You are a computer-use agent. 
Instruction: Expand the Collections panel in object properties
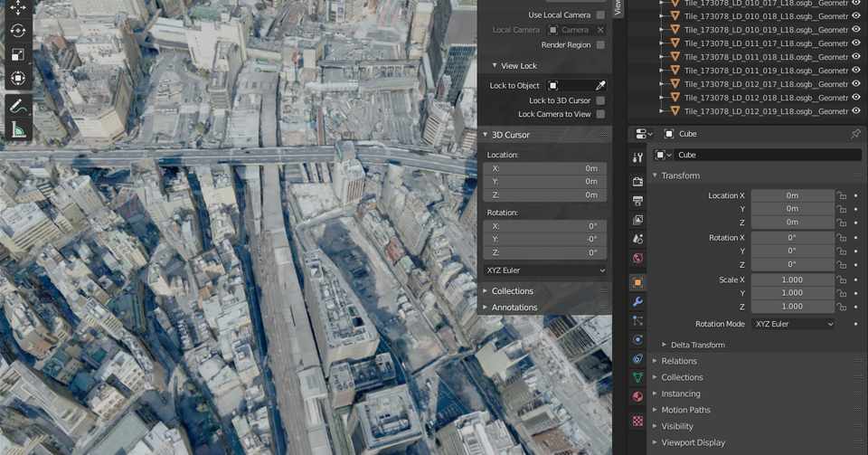(x=655, y=377)
